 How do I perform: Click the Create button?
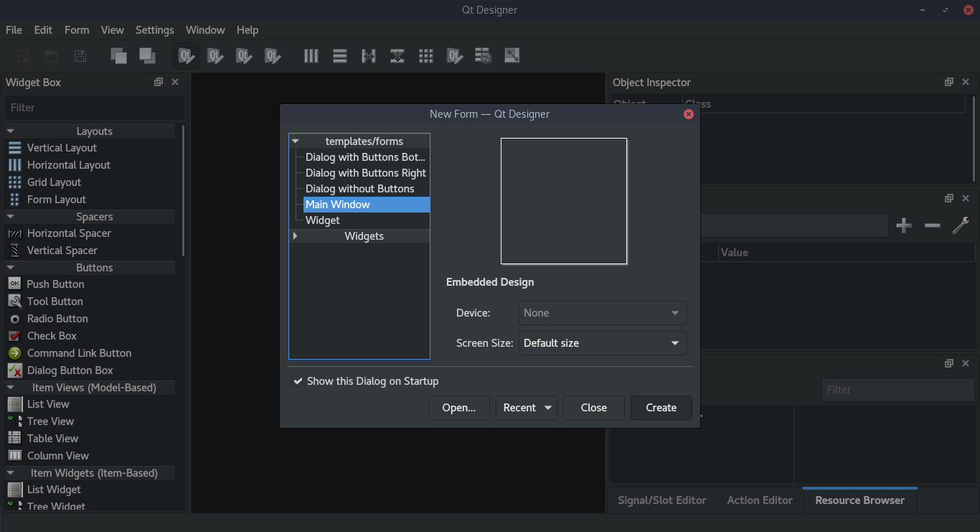tap(661, 407)
